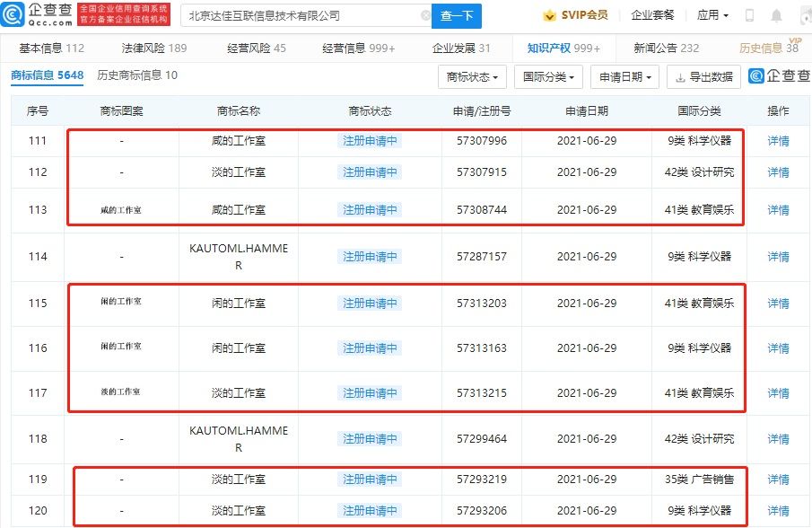The image size is (812, 528).
Task: Open 详情 for row 115
Action: point(778,304)
